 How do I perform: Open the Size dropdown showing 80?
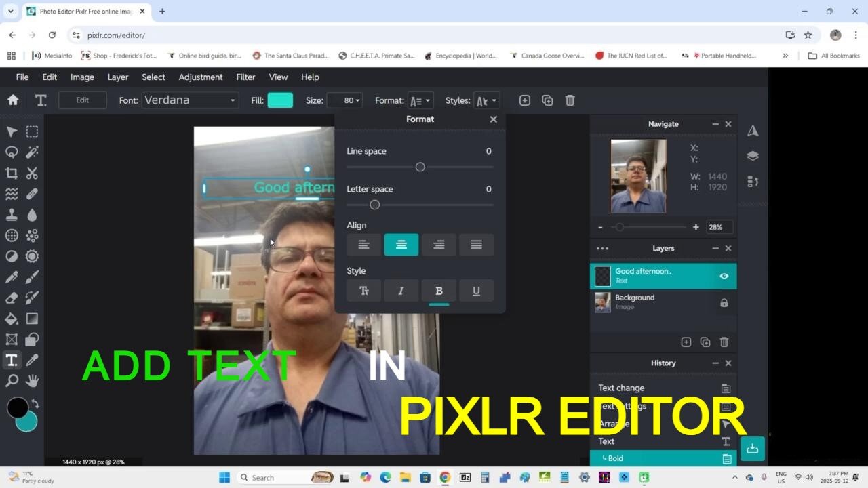pyautogui.click(x=344, y=100)
